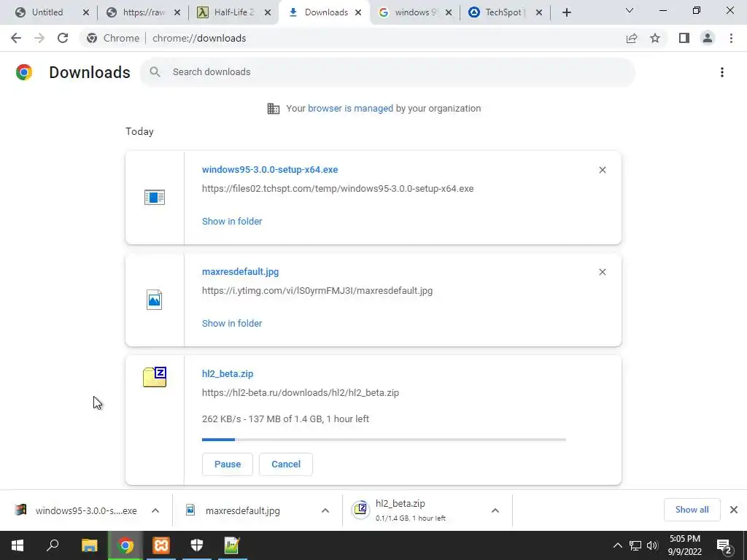
Task: Open the tab search chevron
Action: click(x=630, y=10)
